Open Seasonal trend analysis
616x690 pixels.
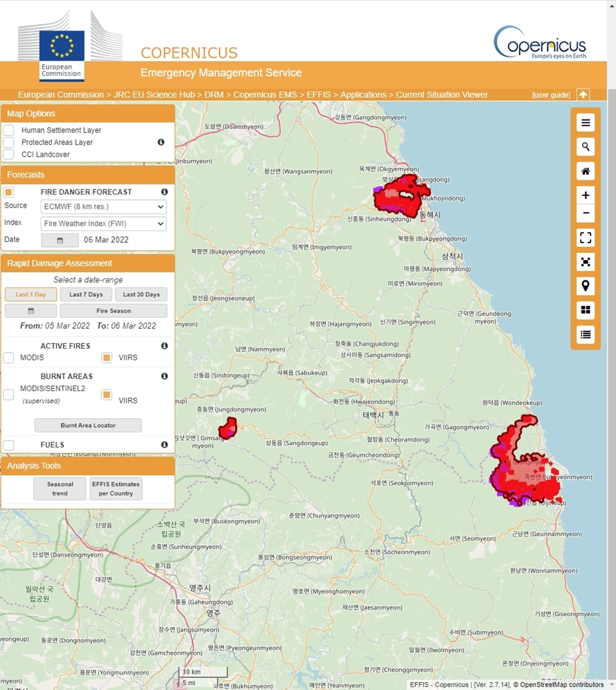coord(60,488)
